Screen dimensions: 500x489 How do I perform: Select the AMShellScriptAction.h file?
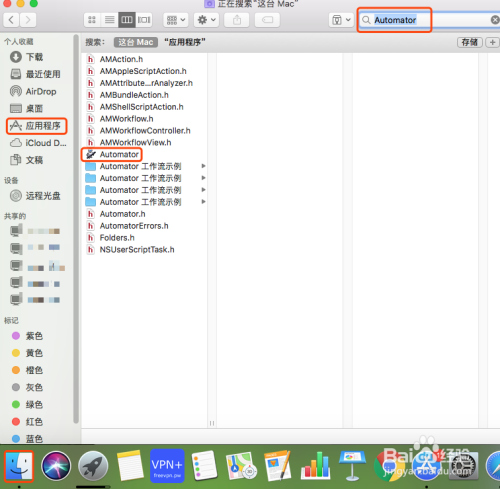pyautogui.click(x=135, y=107)
